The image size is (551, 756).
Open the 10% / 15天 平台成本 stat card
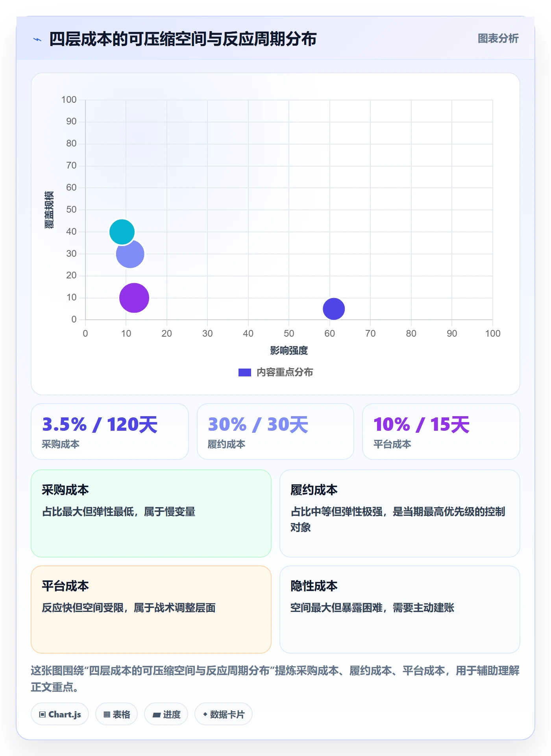(441, 432)
